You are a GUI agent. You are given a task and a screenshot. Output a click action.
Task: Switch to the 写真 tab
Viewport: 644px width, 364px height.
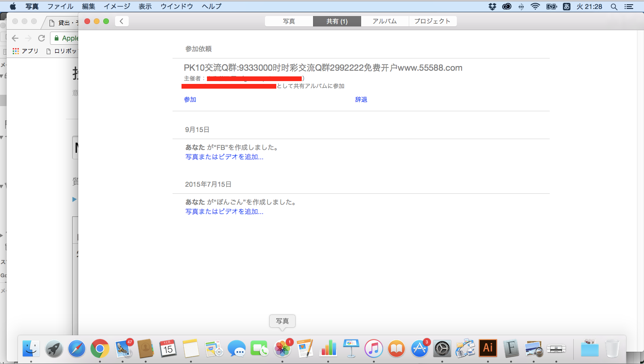tap(289, 21)
